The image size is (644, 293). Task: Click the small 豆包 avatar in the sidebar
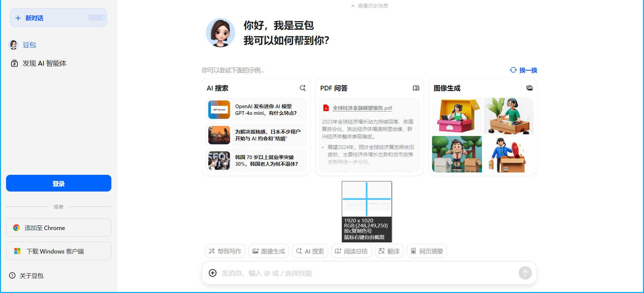click(13, 45)
